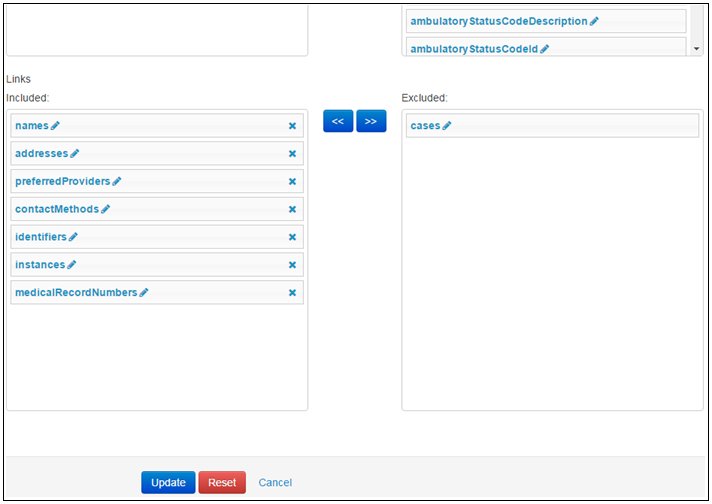Click the pencil icon beside contactMethods

pyautogui.click(x=106, y=210)
